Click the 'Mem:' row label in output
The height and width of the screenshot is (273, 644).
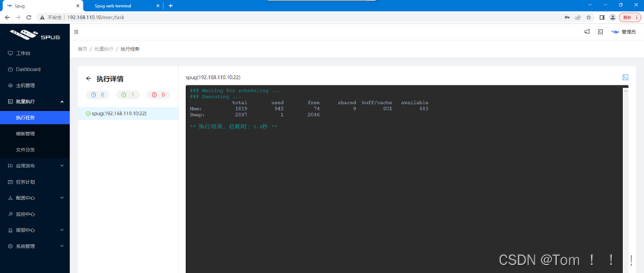(196, 109)
